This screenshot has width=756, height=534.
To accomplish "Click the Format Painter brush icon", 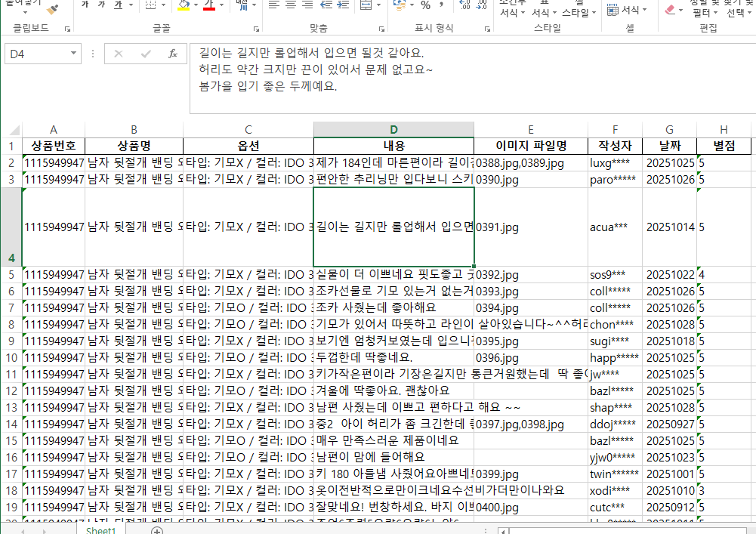I will pos(53,9).
